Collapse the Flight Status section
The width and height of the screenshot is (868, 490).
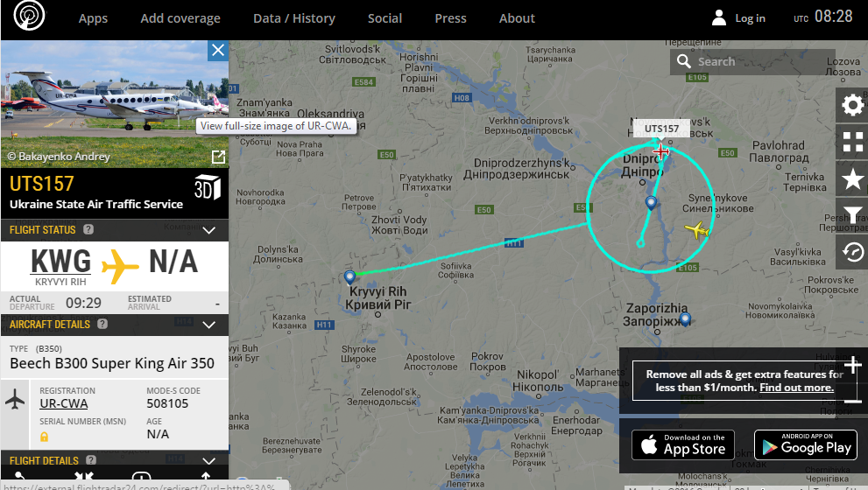point(208,230)
